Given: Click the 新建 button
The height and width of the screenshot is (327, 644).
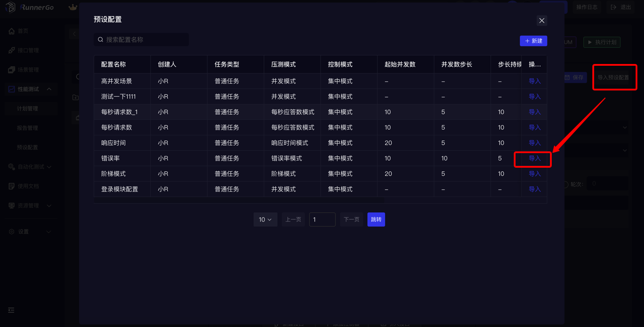Looking at the screenshot, I should click(533, 41).
